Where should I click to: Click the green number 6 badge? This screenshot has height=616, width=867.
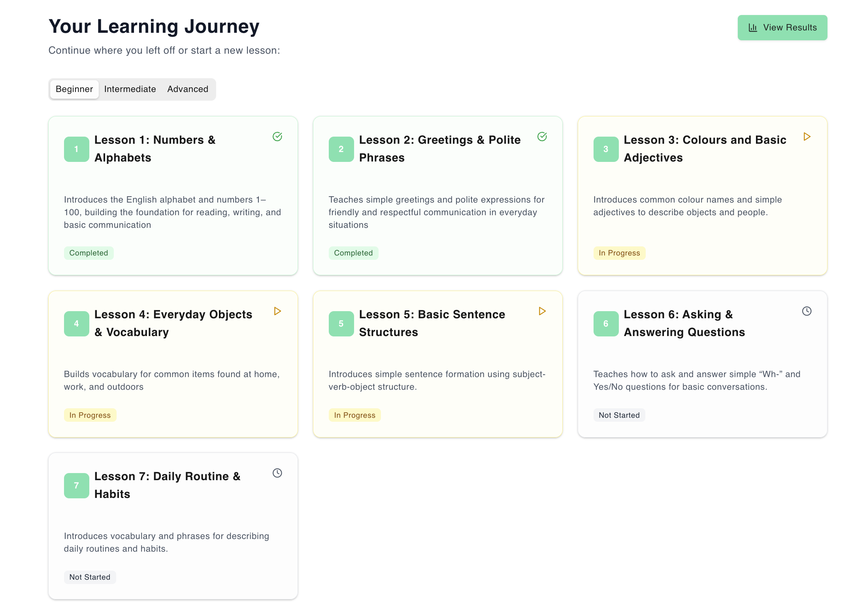(x=606, y=324)
